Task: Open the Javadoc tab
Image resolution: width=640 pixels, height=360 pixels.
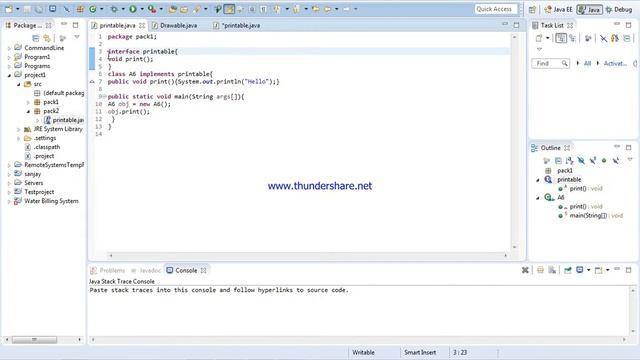Action: [146, 270]
